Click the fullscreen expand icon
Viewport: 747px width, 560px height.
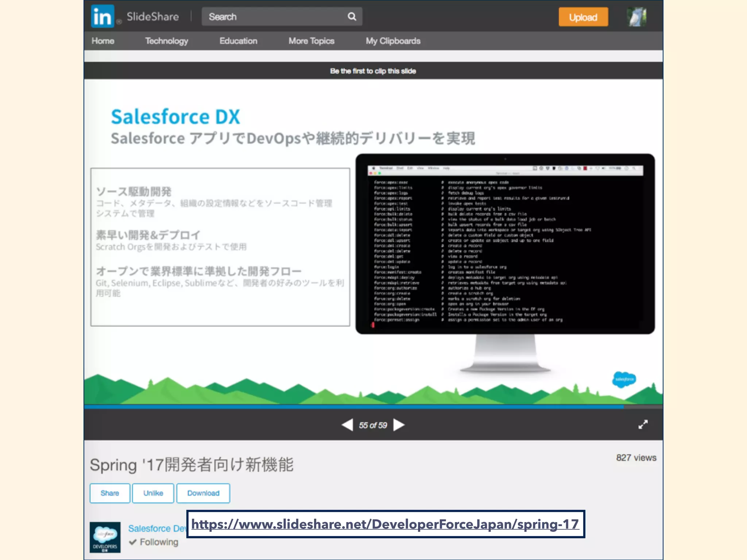click(643, 424)
